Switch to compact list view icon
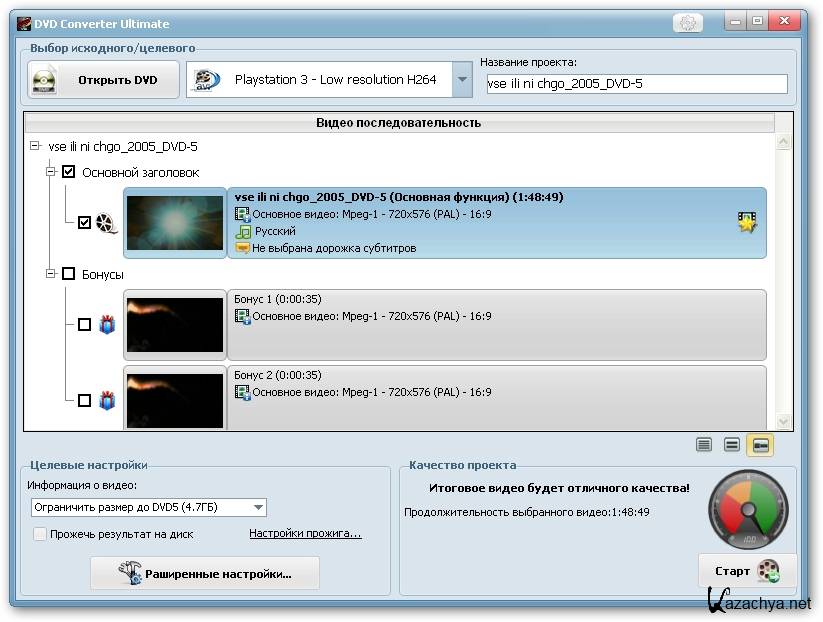This screenshot has width=823, height=622. (x=704, y=445)
